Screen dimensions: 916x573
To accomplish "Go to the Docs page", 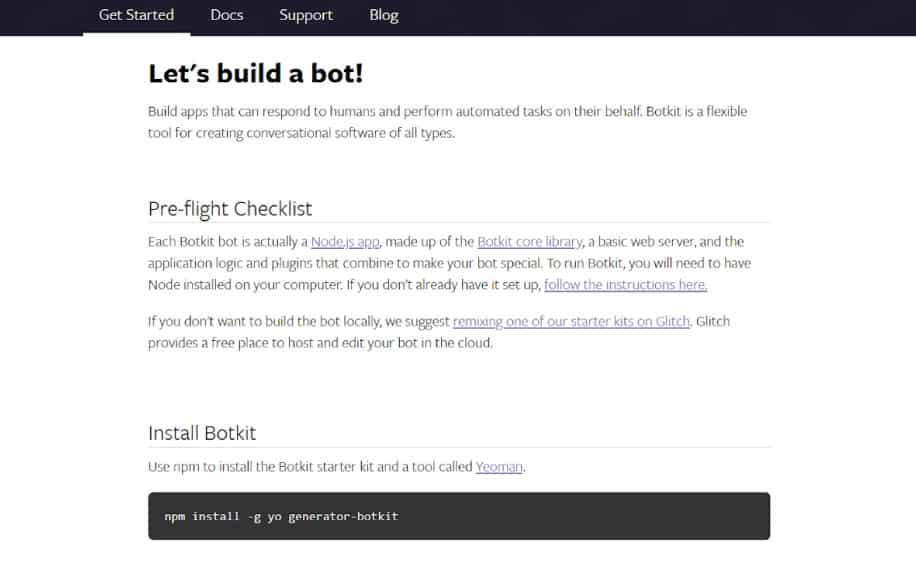I will point(227,15).
